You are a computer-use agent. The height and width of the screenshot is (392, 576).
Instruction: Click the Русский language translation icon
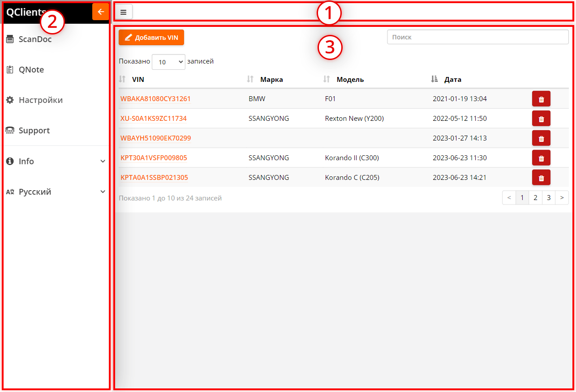click(10, 192)
